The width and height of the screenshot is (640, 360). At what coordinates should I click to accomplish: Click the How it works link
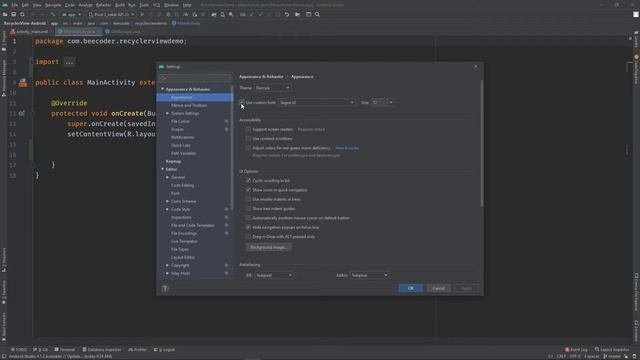pyautogui.click(x=347, y=148)
